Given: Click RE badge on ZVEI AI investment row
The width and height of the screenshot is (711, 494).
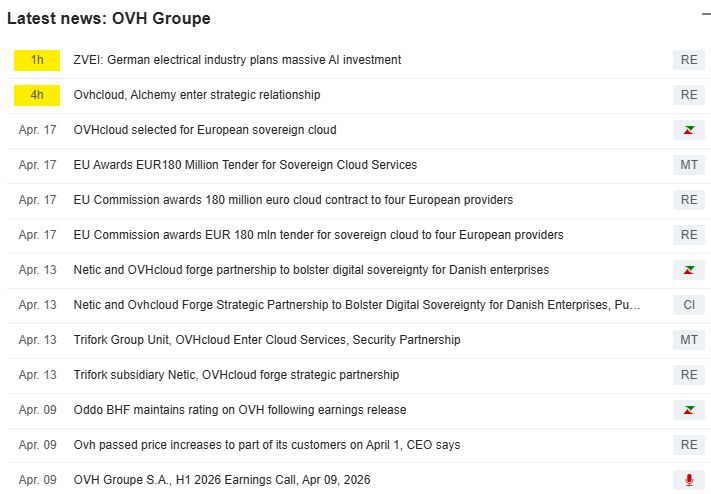Looking at the screenshot, I should [x=689, y=60].
